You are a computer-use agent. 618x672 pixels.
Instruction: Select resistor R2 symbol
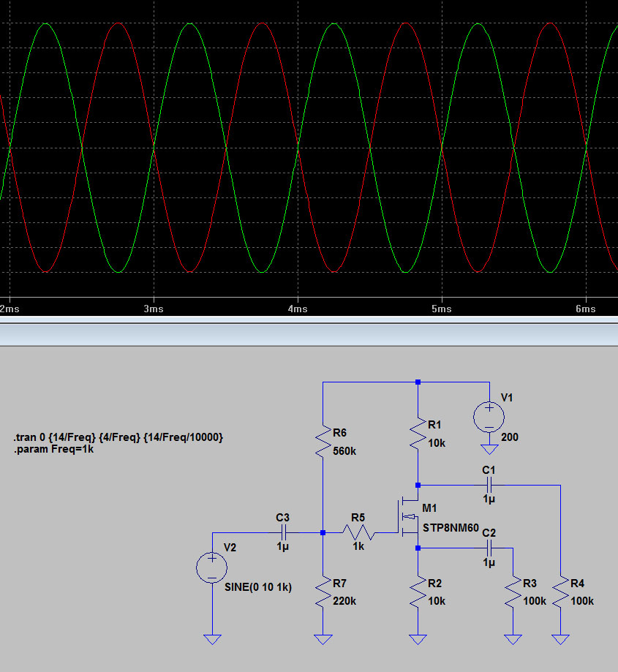pos(418,592)
